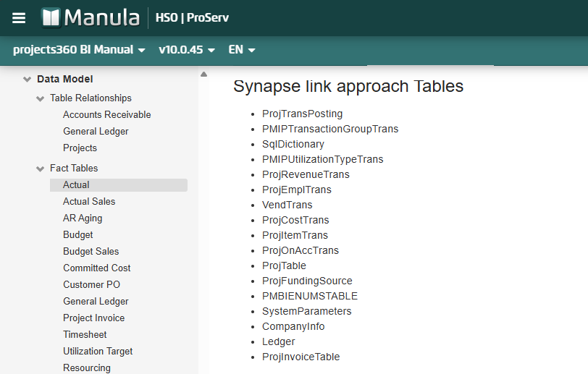Open the Accounts Receivable page
The width and height of the screenshot is (588, 374).
click(106, 114)
